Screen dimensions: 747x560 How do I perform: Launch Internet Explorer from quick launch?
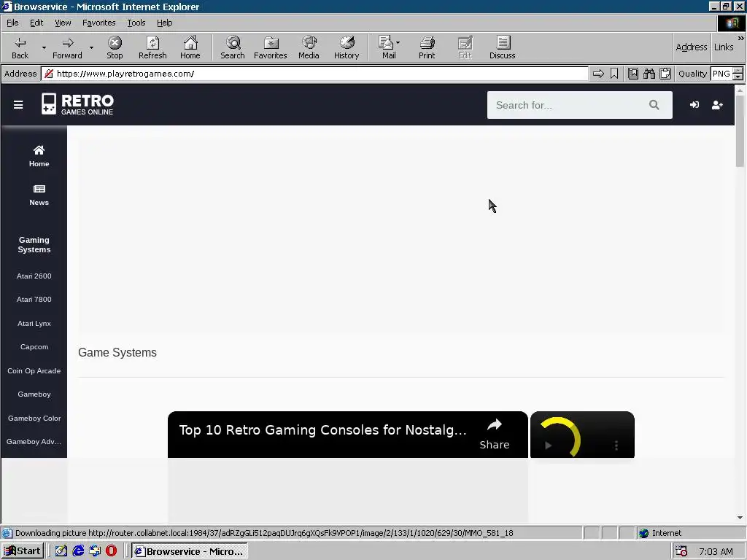coord(78,551)
